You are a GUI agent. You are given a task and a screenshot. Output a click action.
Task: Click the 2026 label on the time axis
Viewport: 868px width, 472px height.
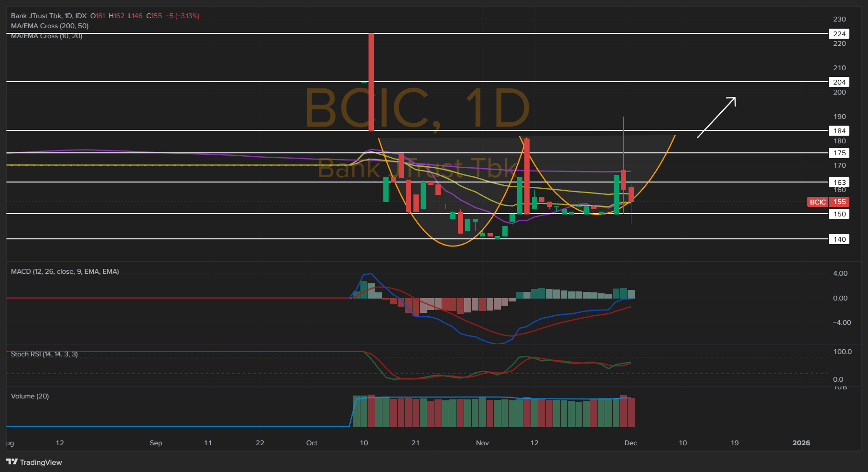click(x=801, y=443)
